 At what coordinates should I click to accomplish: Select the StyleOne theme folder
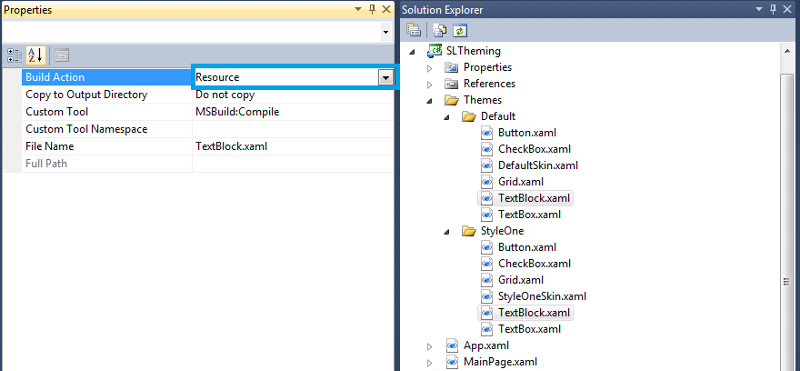[x=502, y=231]
